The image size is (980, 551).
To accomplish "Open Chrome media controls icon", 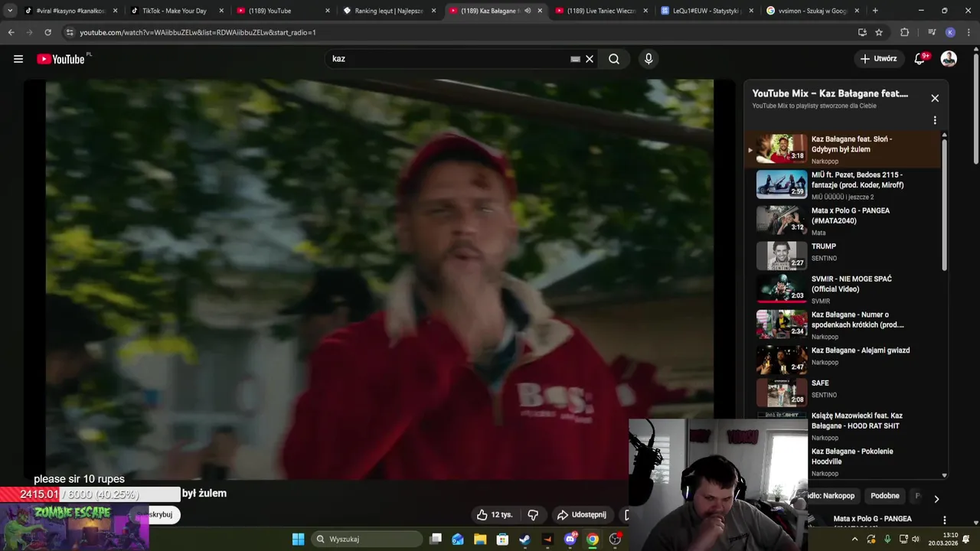I will (x=932, y=32).
